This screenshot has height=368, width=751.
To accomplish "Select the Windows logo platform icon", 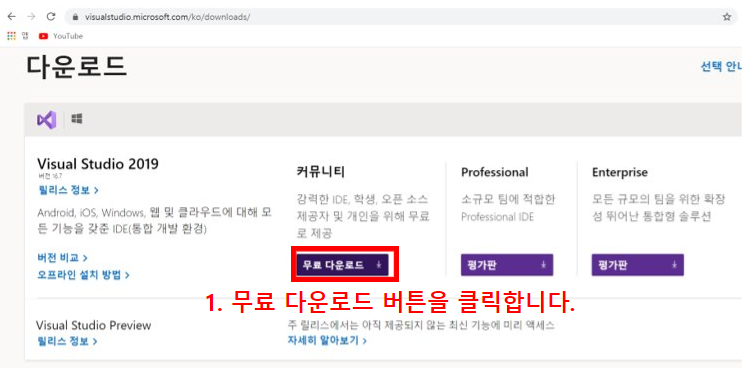I will 77,119.
